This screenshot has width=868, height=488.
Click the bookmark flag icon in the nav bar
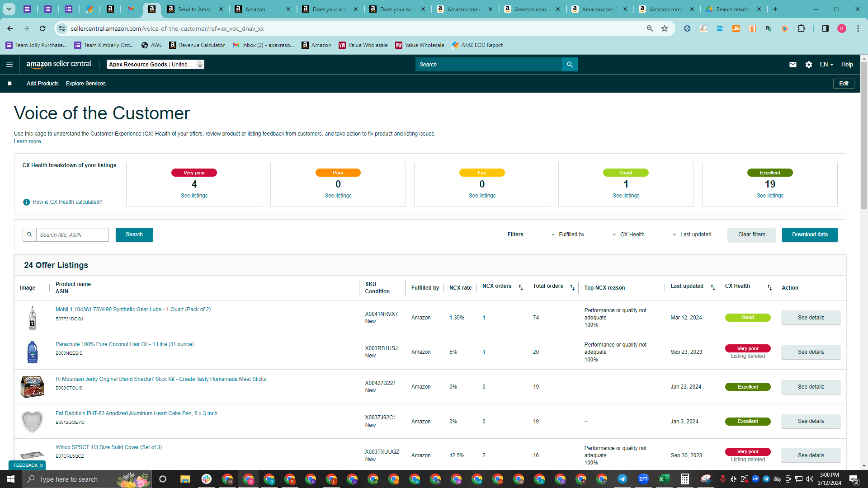tap(9, 84)
